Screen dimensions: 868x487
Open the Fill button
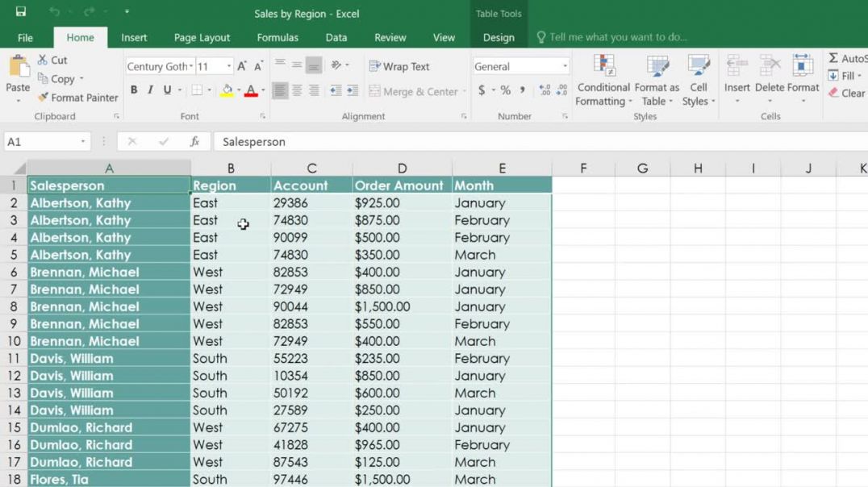click(845, 76)
